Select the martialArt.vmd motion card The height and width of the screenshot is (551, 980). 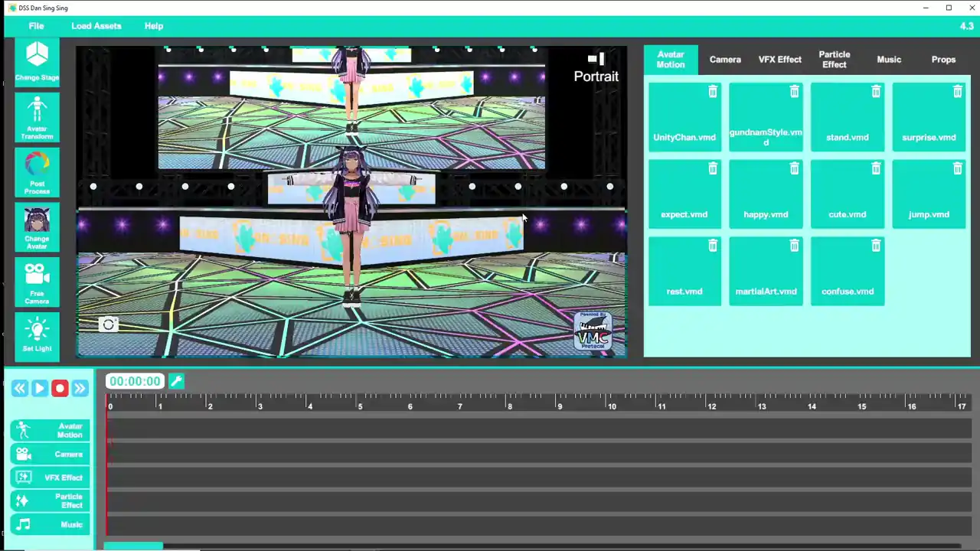(x=766, y=271)
